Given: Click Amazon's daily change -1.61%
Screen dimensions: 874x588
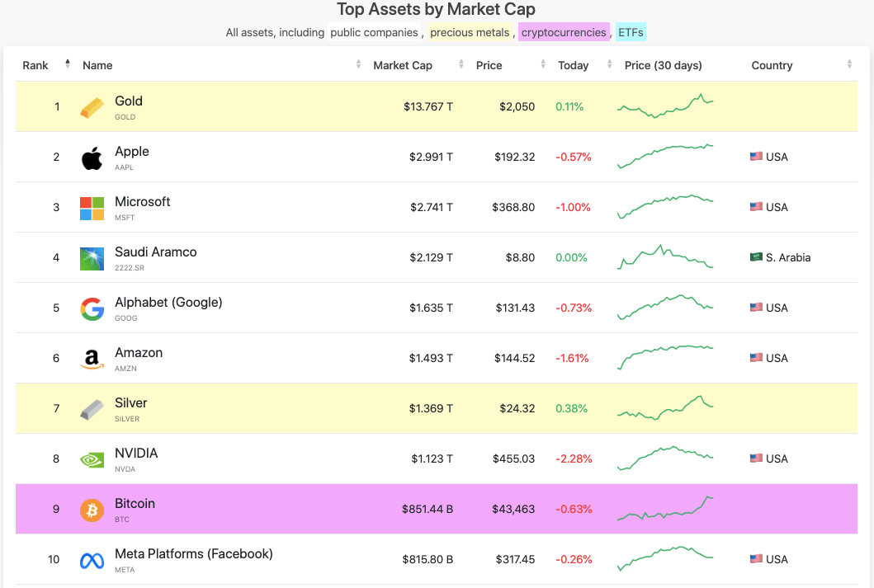Looking at the screenshot, I should (x=572, y=358).
